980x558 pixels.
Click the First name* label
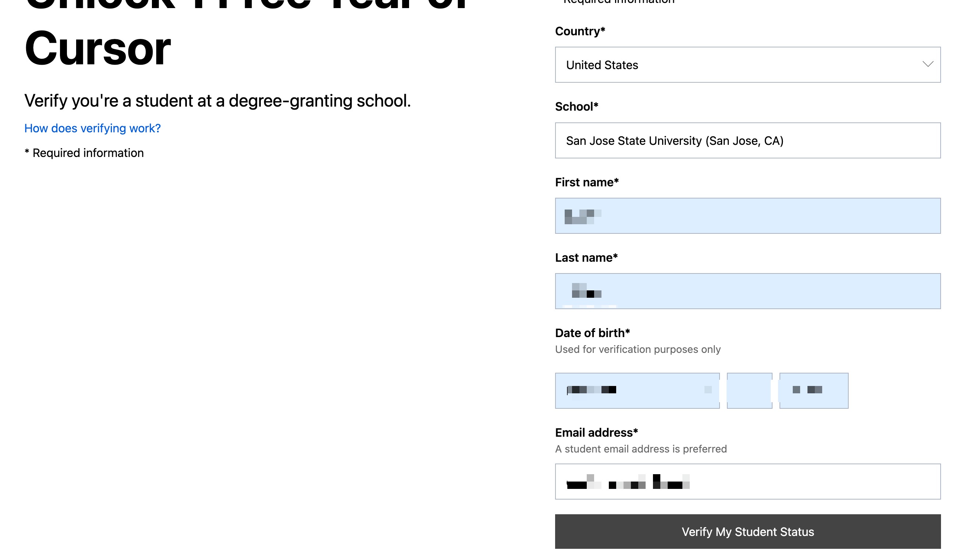(587, 182)
